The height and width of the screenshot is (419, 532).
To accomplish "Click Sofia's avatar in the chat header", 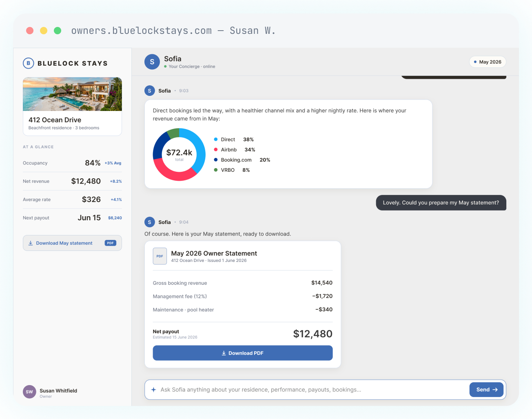I will (152, 62).
